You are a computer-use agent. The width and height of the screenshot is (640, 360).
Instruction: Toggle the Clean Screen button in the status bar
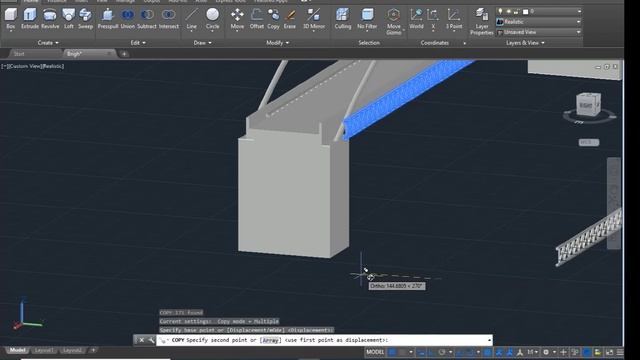coord(609,352)
